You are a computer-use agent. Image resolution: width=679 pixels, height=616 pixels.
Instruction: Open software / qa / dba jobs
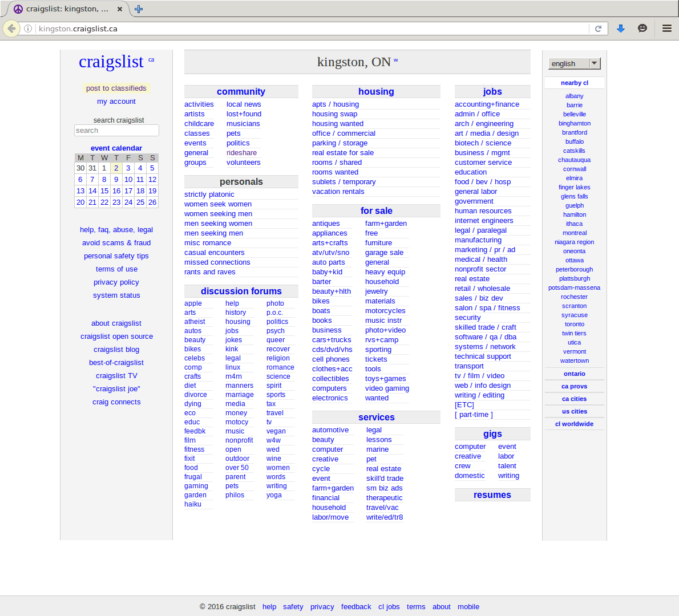click(x=486, y=337)
